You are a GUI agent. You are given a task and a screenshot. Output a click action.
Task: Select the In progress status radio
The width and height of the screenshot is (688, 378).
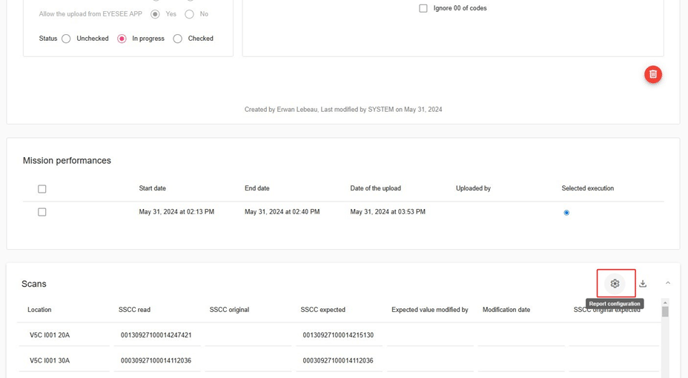click(x=122, y=39)
